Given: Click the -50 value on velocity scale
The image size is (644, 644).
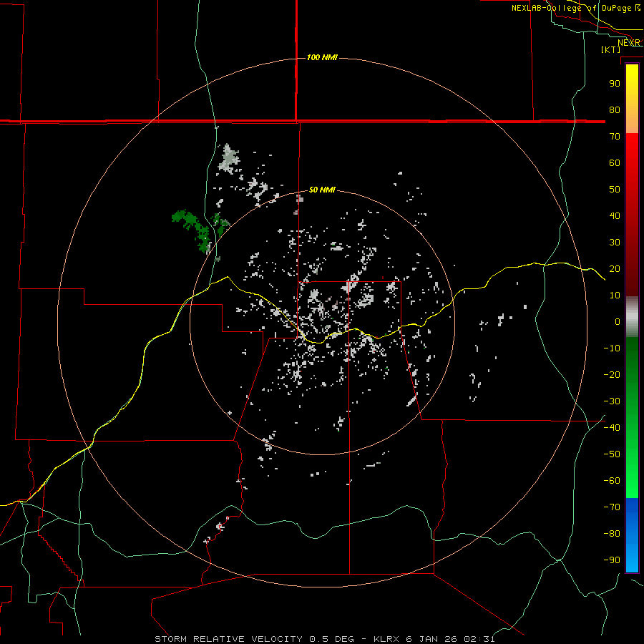Looking at the screenshot, I should [x=612, y=454].
